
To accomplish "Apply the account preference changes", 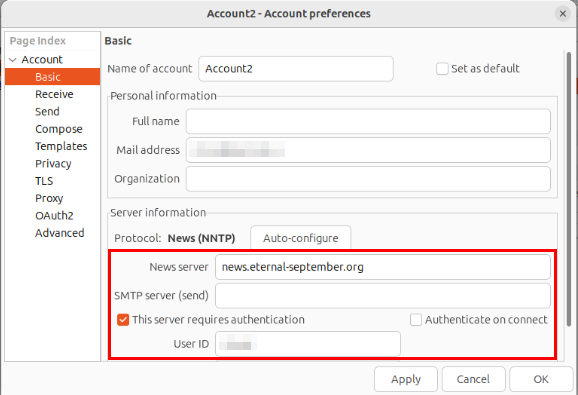I will (406, 379).
